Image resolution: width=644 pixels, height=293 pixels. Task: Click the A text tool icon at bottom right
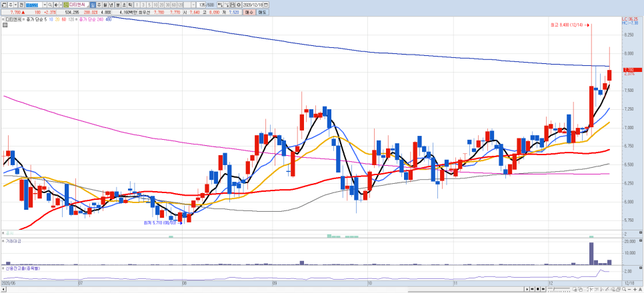point(640,289)
